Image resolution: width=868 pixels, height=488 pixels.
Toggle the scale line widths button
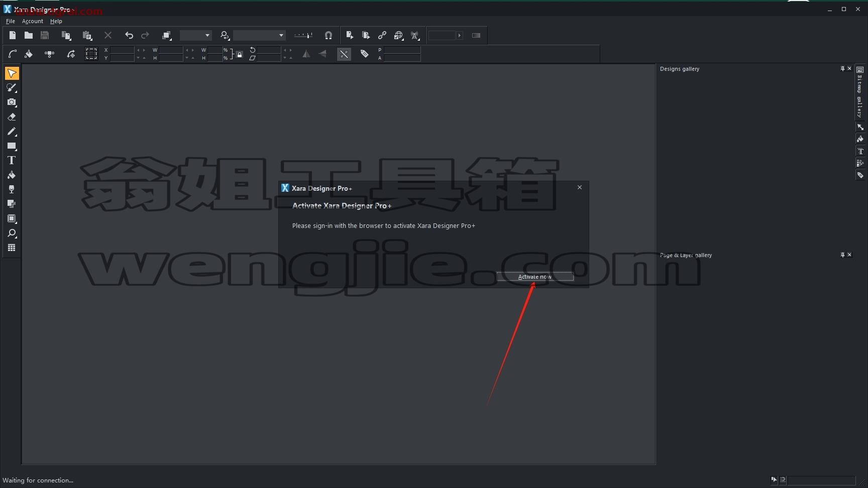coord(344,54)
